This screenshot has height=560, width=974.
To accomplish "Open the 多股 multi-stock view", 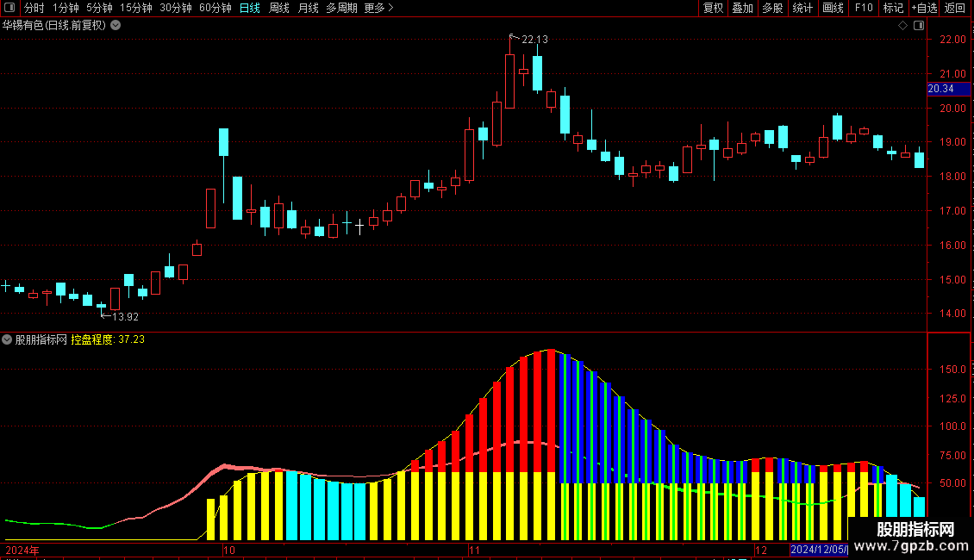I will [772, 8].
